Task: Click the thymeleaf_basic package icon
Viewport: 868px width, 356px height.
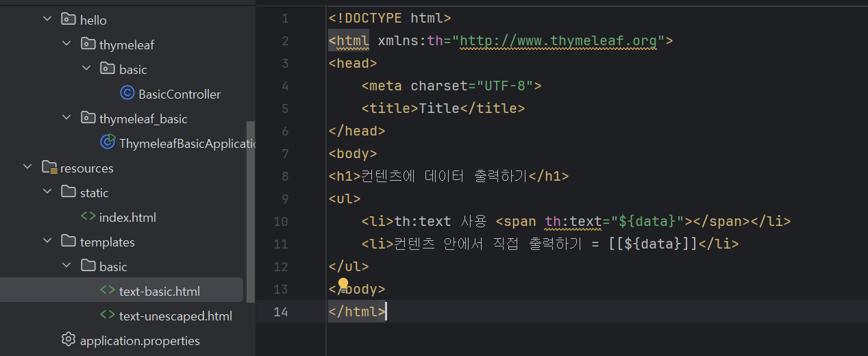Action: [x=88, y=118]
